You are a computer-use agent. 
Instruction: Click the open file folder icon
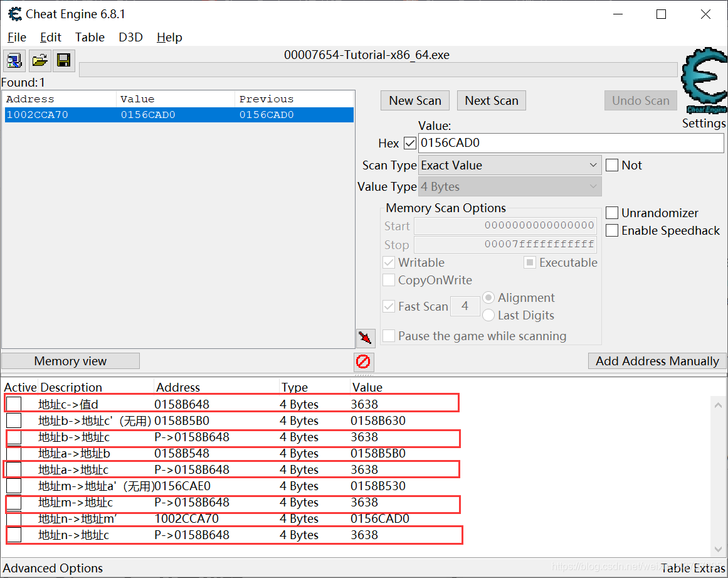click(40, 61)
